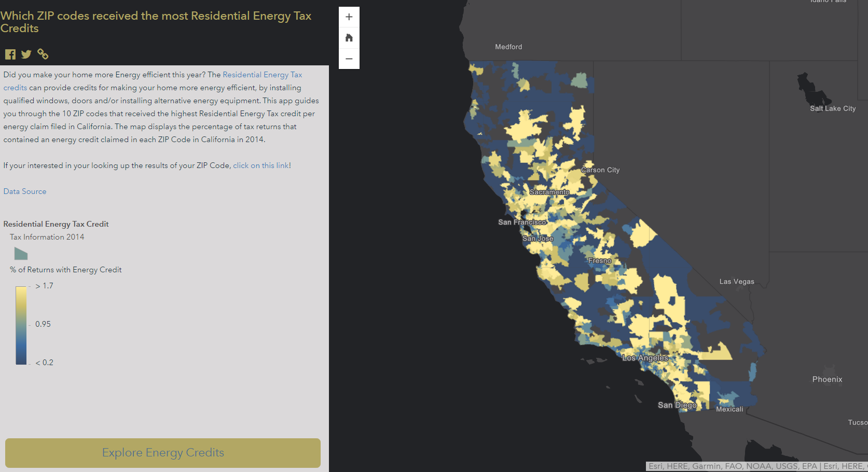Share the app on Facebook
Image resolution: width=868 pixels, height=472 pixels.
10,54
